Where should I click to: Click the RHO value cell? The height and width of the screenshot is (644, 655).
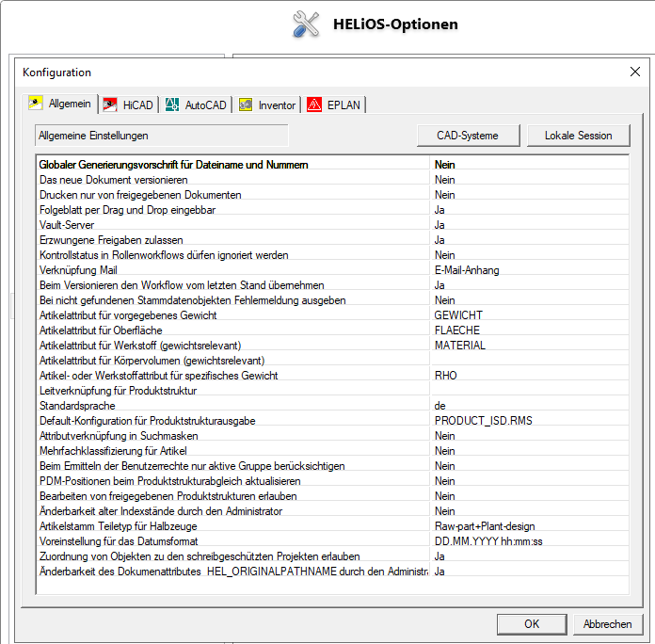click(x=529, y=376)
